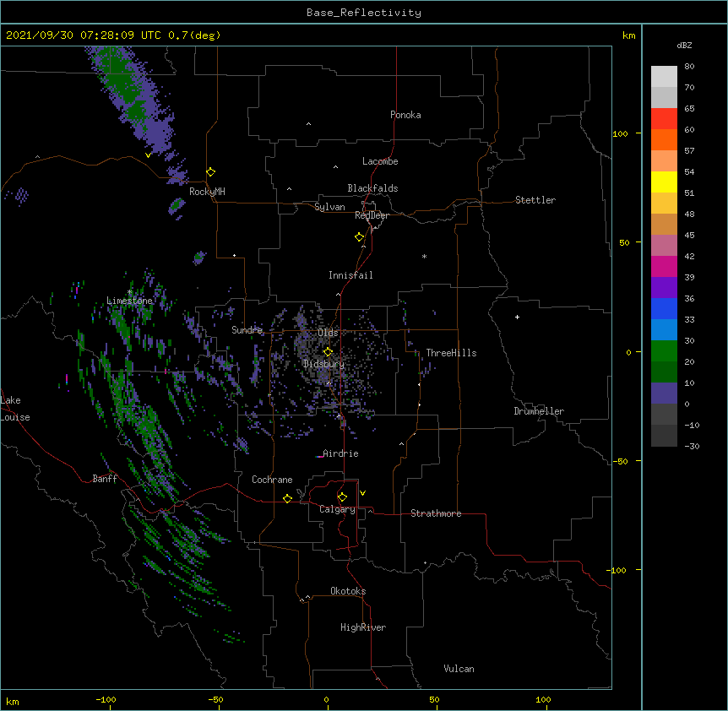Screen dimensions: 728x711
Task: Click the yellow radar site marker at Olds
Action: point(328,352)
